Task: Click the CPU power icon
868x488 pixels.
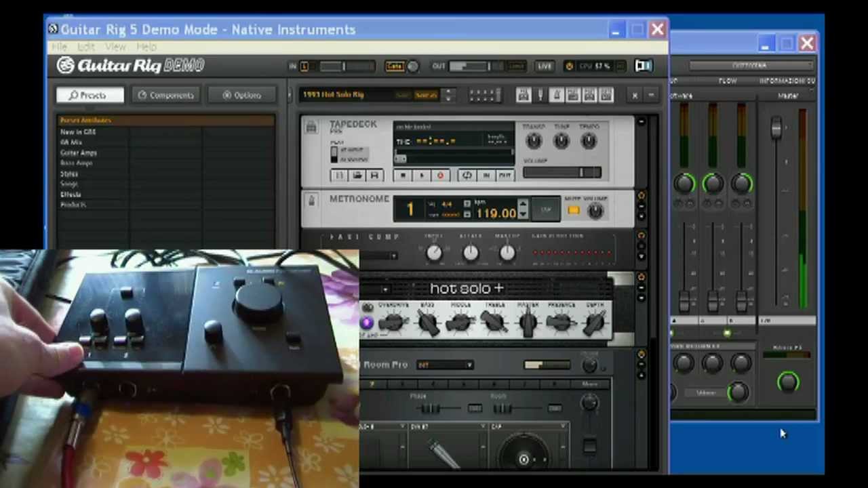Action: click(x=569, y=66)
